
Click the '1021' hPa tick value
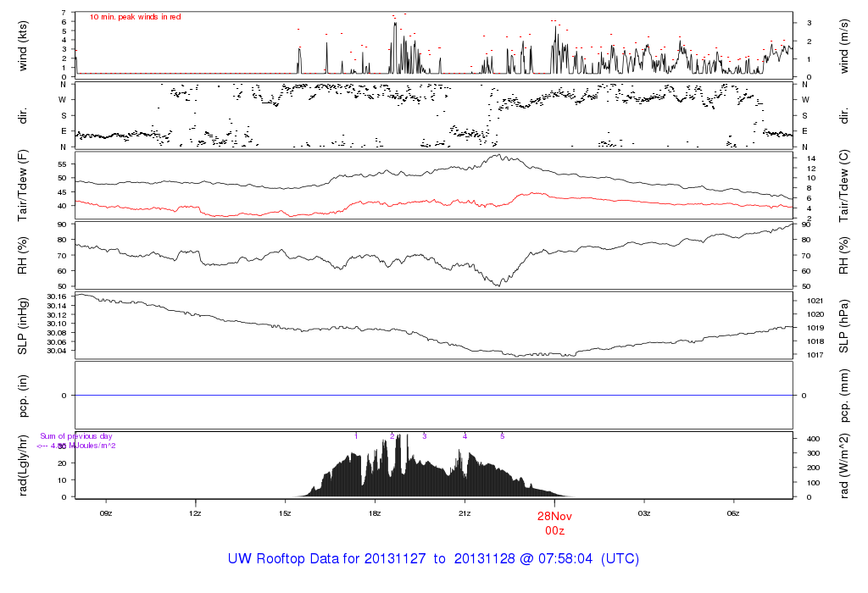(x=815, y=301)
